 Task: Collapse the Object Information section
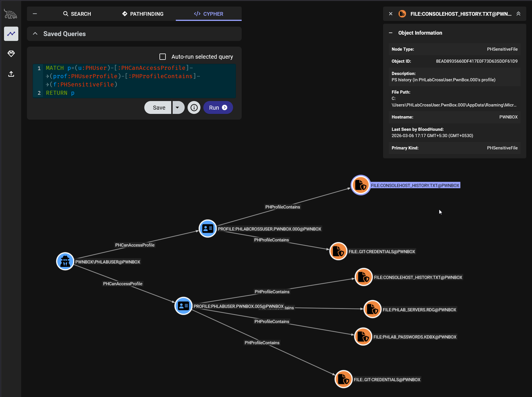(391, 33)
